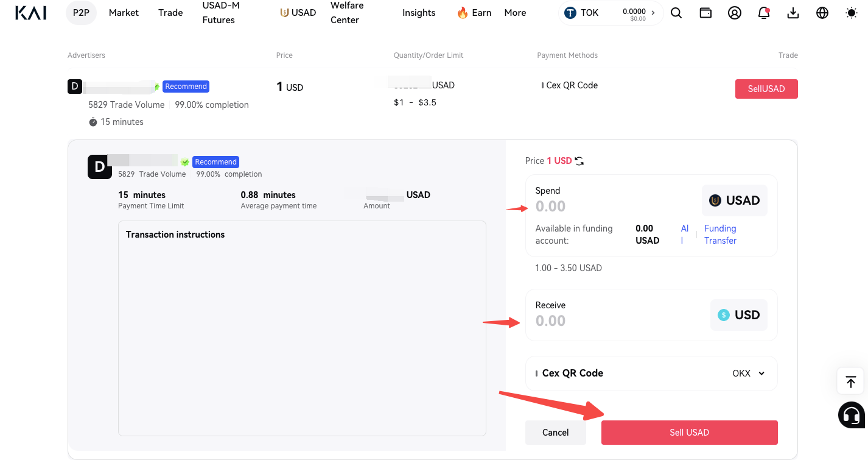
Task: Click the TOK token icon
Action: coord(570,13)
